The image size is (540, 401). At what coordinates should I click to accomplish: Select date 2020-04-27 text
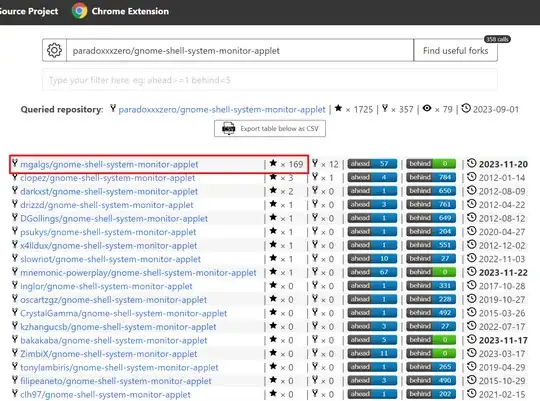[502, 232]
